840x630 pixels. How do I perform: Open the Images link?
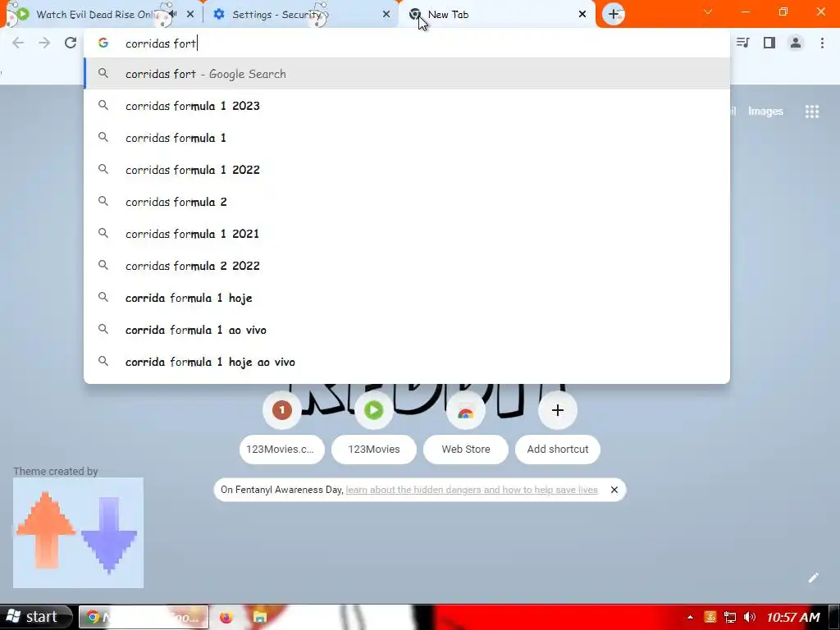coord(765,112)
